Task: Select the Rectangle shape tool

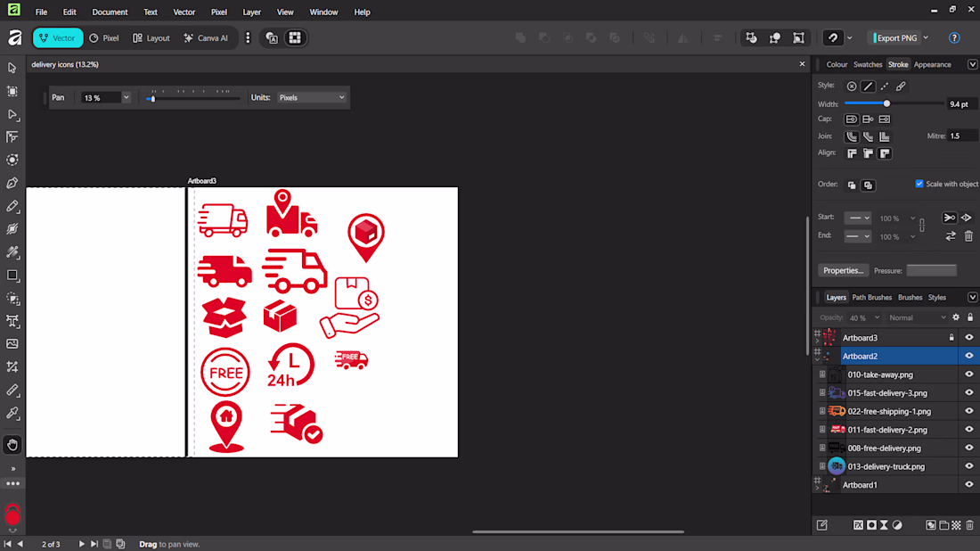Action: (12, 275)
